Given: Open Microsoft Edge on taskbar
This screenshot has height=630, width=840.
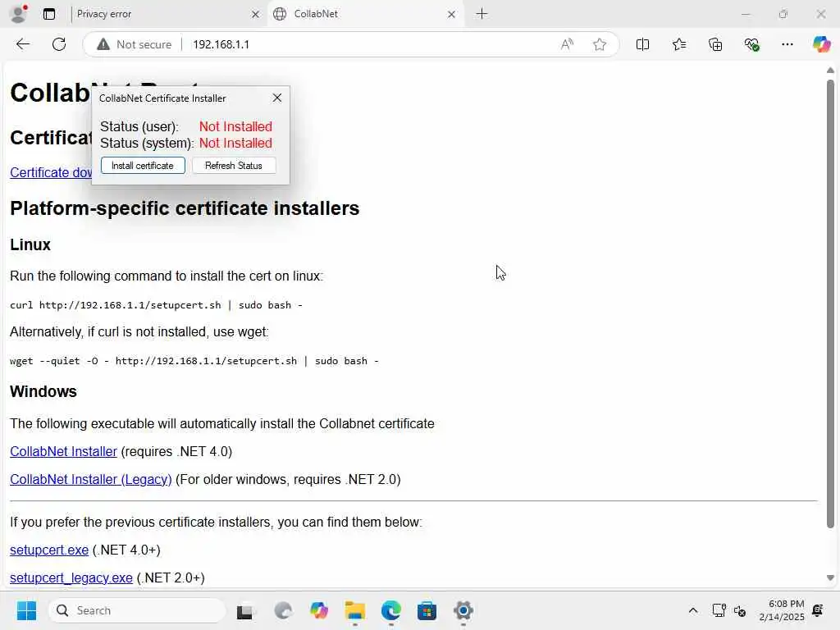Looking at the screenshot, I should 390,610.
